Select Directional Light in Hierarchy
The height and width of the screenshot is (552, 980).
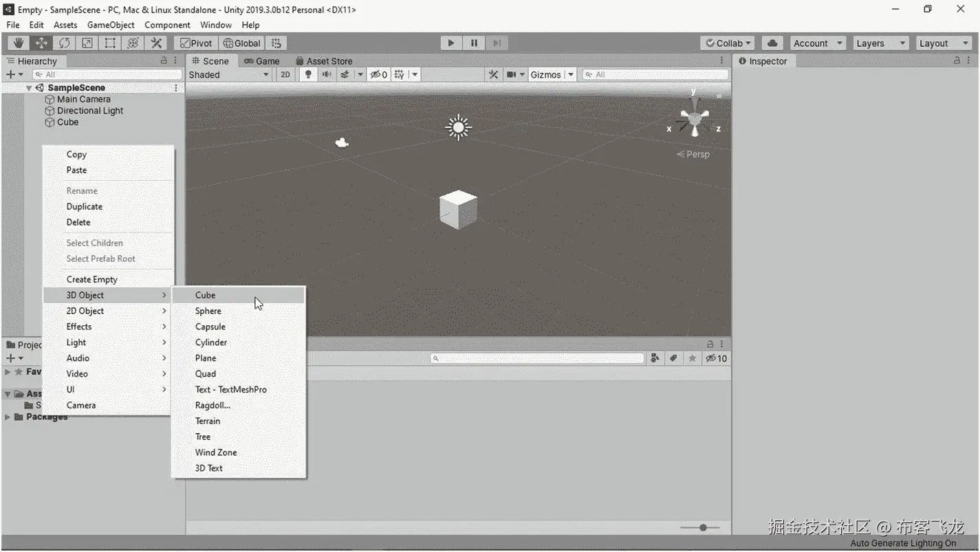(x=90, y=111)
